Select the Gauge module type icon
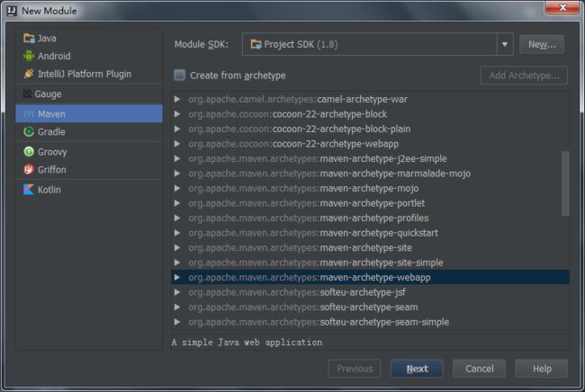Screen dimensions: 585x392 27,94
